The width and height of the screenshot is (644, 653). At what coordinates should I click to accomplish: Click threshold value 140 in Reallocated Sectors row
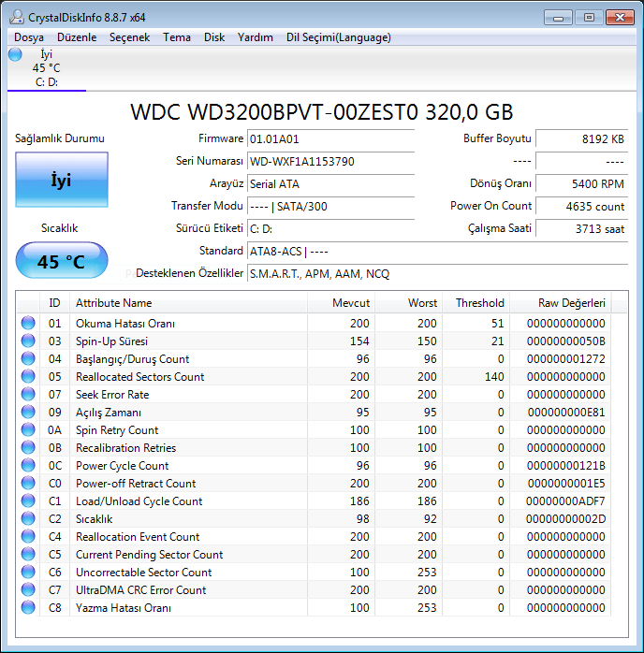494,376
